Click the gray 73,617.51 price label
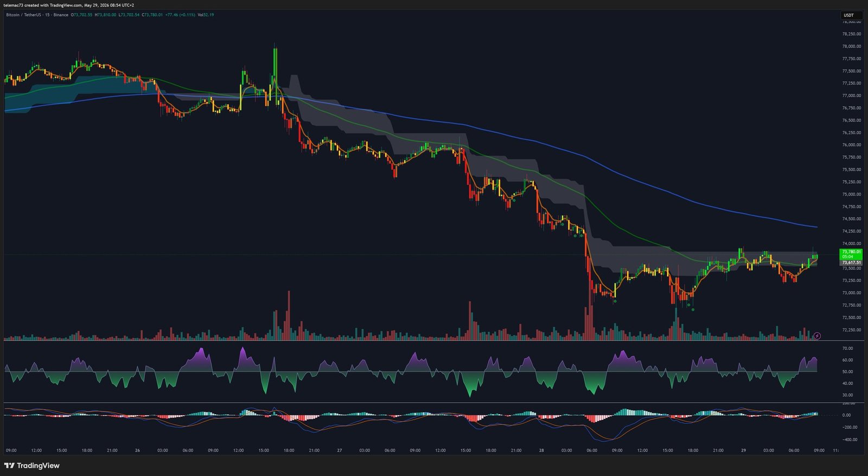 [x=851, y=262]
